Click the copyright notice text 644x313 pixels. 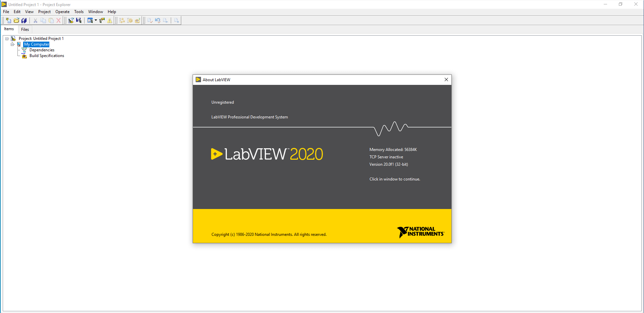(269, 234)
